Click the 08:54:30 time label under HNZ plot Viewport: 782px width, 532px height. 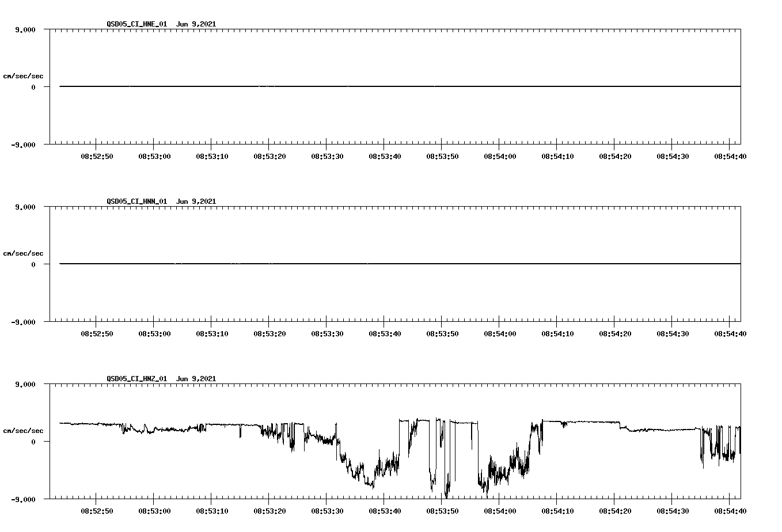[x=673, y=511]
